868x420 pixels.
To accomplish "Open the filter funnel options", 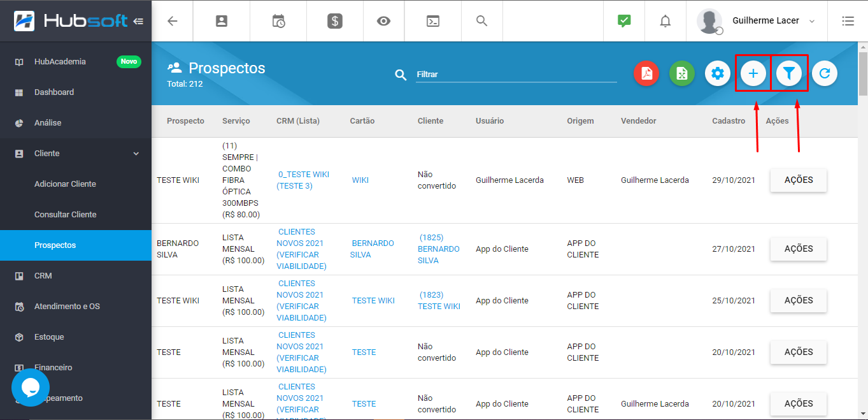I will [x=789, y=73].
